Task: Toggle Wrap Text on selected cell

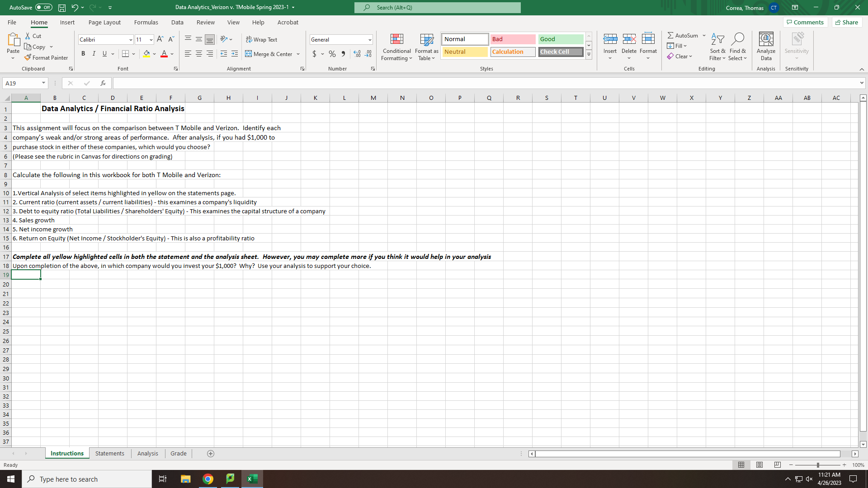Action: [x=261, y=40]
